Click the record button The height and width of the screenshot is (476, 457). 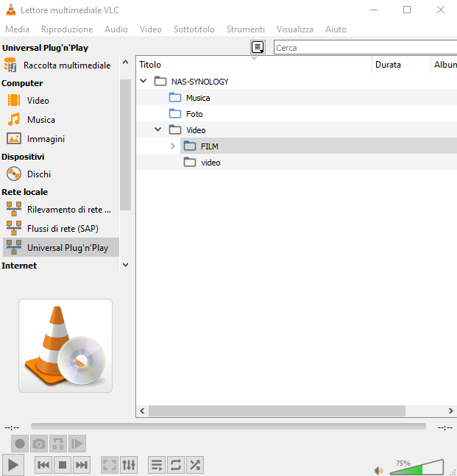20,444
